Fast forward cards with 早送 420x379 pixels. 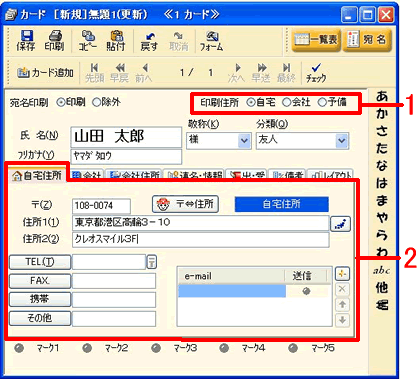[x=261, y=72]
